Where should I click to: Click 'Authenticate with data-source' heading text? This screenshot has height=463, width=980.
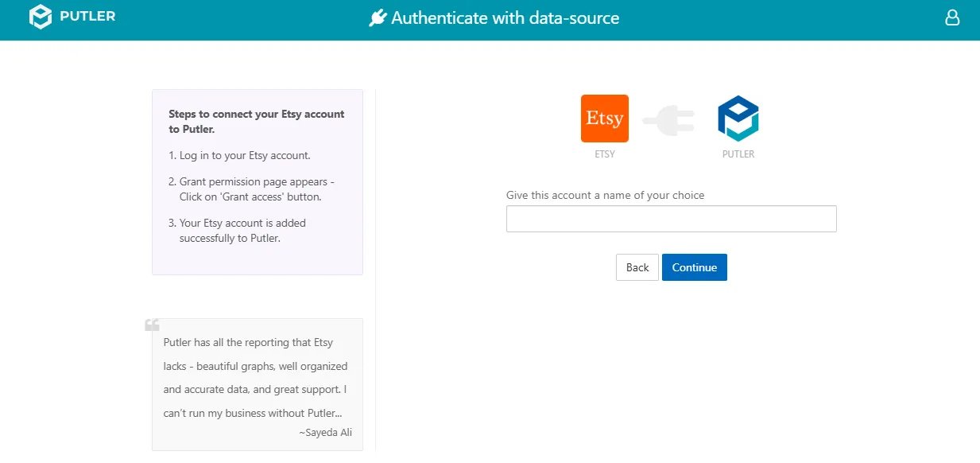(x=505, y=18)
